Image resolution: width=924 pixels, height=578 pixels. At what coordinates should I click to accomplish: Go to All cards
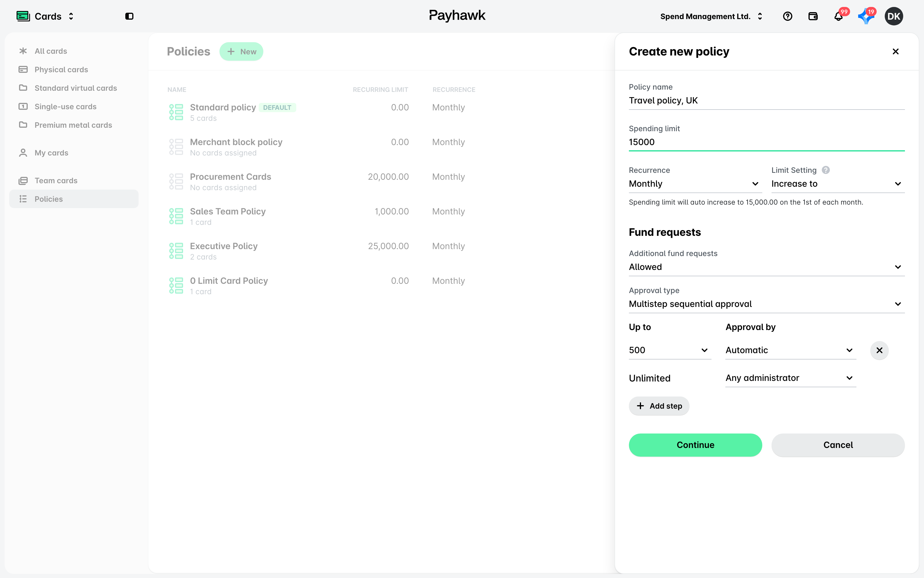click(x=74, y=51)
